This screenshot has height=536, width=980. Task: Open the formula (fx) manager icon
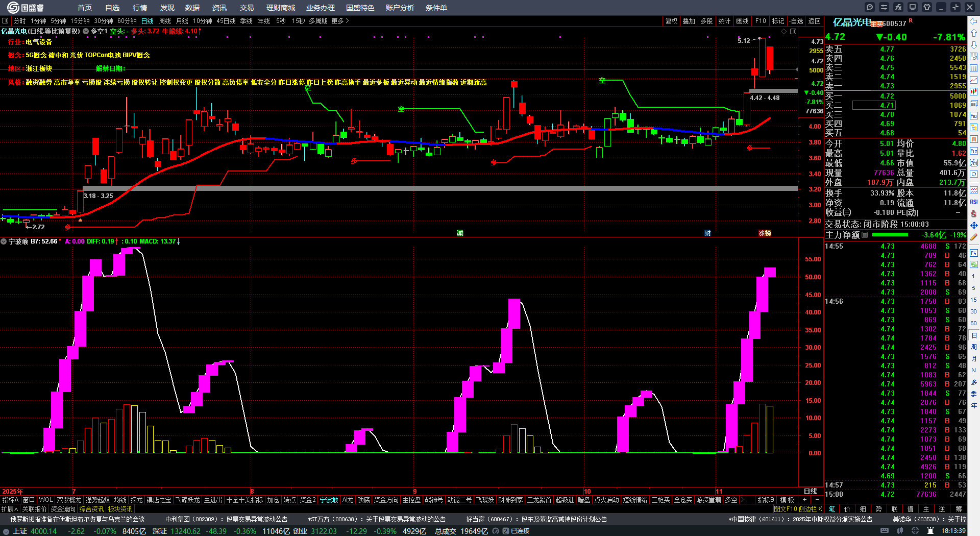[x=898, y=7]
